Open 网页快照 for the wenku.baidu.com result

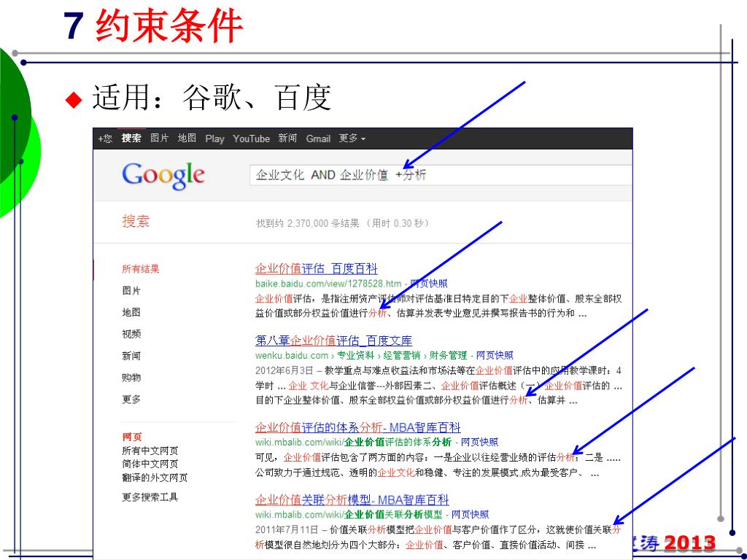coord(495,355)
